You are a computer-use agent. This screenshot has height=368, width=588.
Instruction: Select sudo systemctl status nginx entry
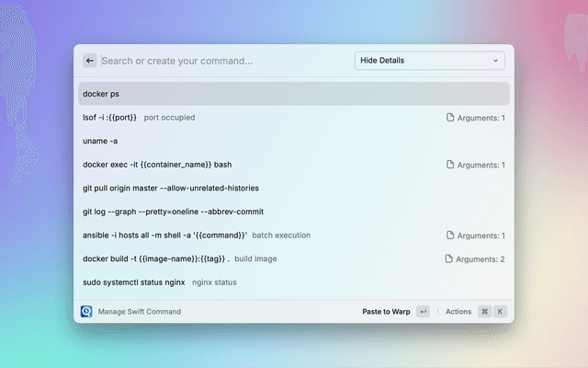[294, 282]
